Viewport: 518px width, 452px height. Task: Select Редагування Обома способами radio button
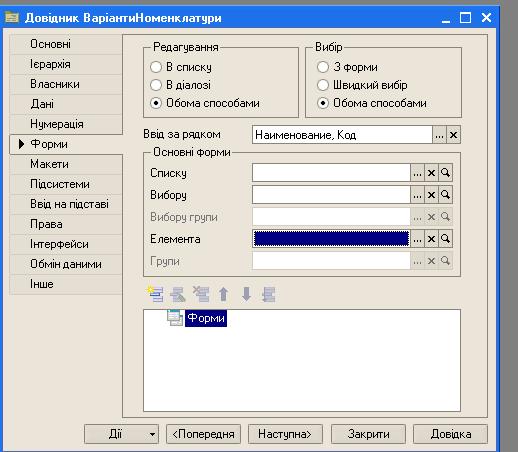(156, 103)
